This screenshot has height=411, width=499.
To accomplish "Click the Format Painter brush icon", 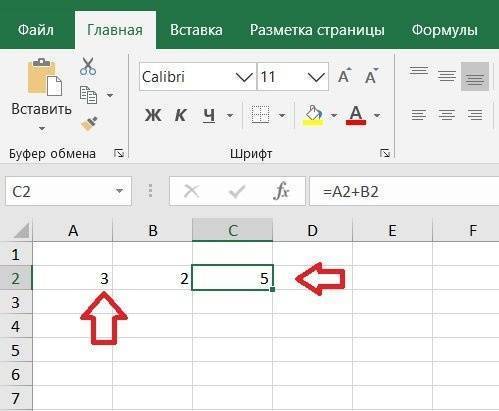I will click(x=89, y=124).
